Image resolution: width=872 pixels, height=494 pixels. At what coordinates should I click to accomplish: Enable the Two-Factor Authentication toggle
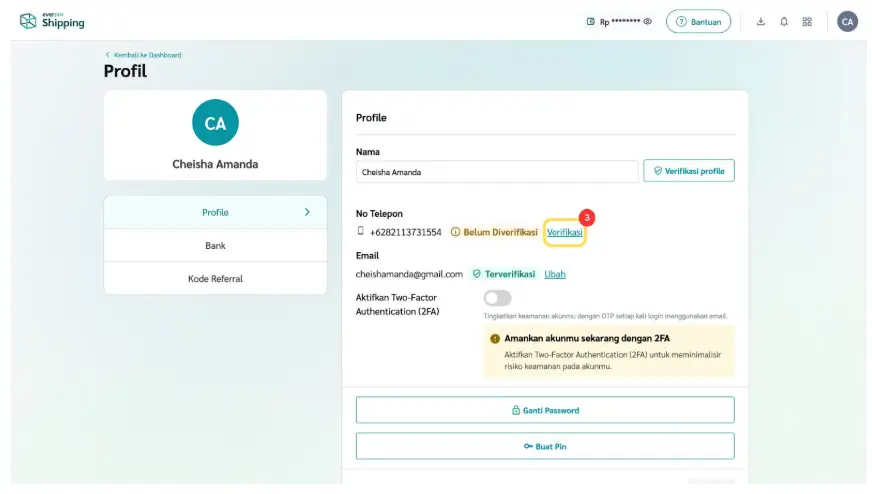click(x=497, y=298)
